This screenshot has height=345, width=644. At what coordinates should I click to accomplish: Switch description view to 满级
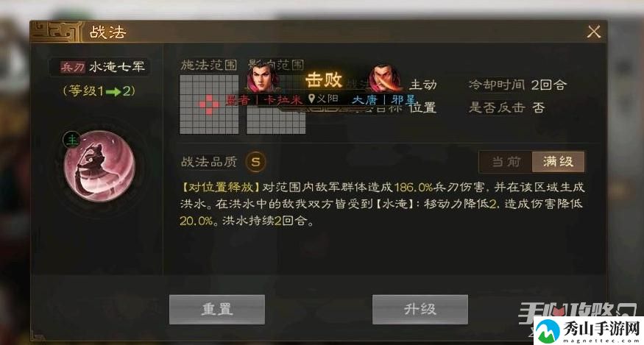[x=558, y=161]
